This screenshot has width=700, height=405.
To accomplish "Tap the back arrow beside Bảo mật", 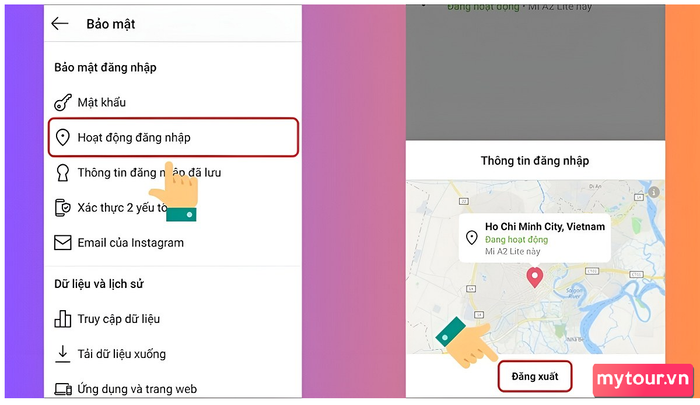I will point(59,24).
